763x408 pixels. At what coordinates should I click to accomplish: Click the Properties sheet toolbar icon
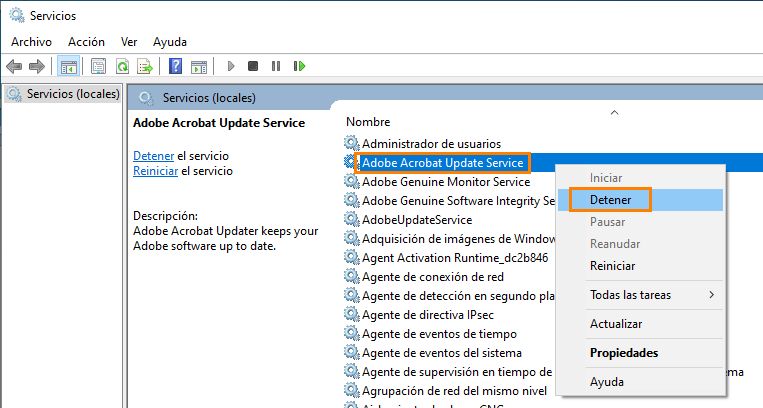[98, 66]
